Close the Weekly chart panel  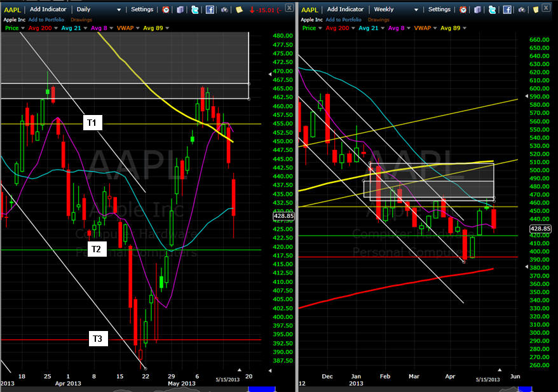tap(546, 8)
